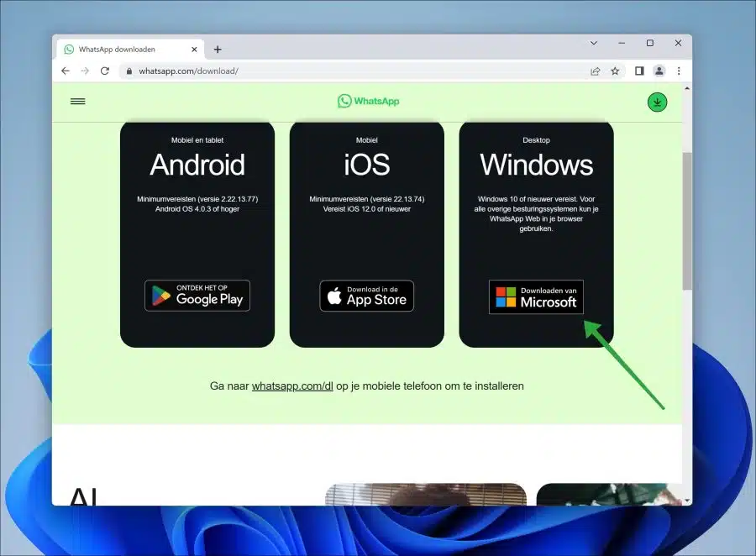Viewport: 756px width, 556px height.
Task: Click the address bar URL
Action: [x=188, y=71]
